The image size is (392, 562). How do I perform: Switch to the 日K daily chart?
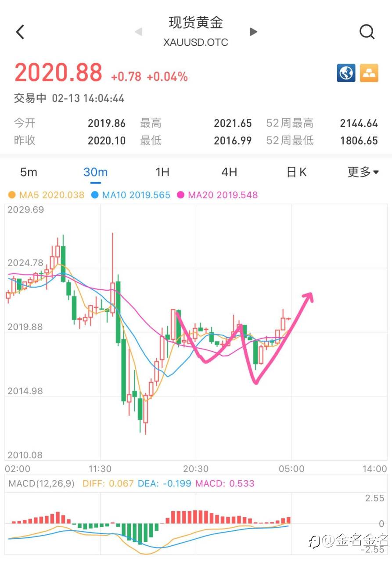point(296,172)
